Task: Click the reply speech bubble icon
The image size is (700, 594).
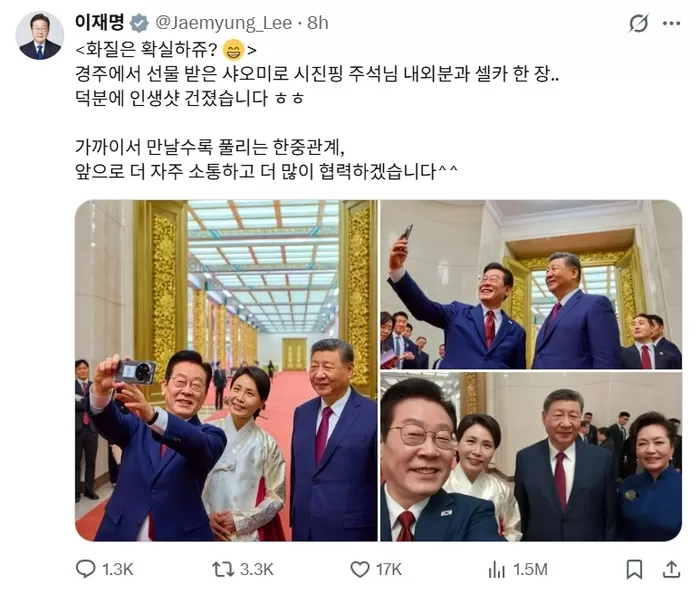Action: 85,569
